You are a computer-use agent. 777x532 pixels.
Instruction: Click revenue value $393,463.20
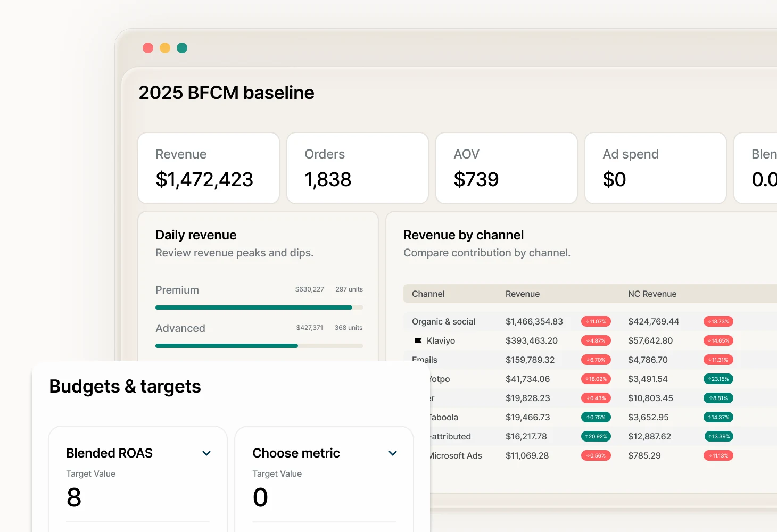click(532, 340)
